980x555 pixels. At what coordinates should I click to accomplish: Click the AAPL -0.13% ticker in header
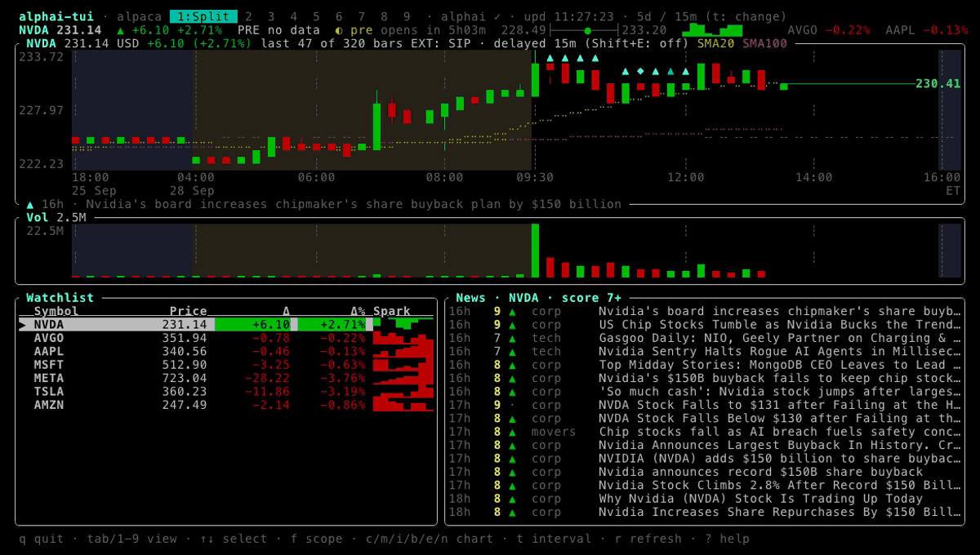pos(927,30)
